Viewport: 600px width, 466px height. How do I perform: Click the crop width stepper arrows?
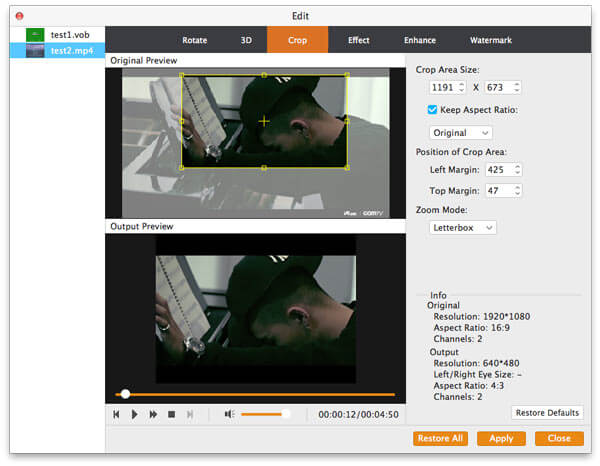[461, 87]
